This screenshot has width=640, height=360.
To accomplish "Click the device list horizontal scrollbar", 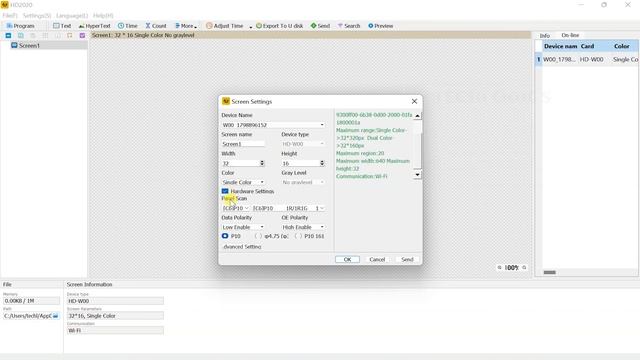I will (x=549, y=272).
